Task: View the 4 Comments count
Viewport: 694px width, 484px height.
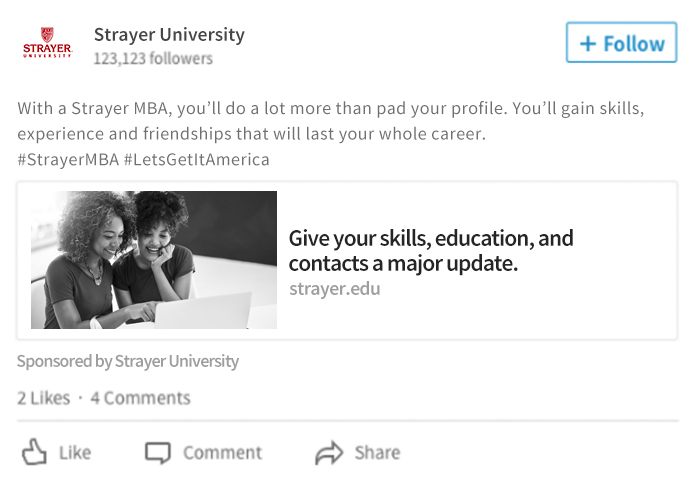Action: coord(140,398)
